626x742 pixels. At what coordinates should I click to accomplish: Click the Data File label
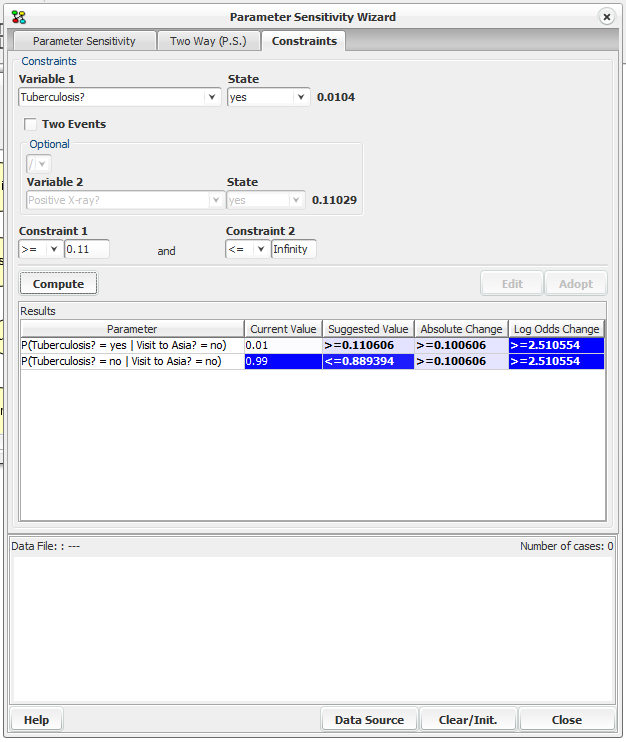tap(45, 546)
